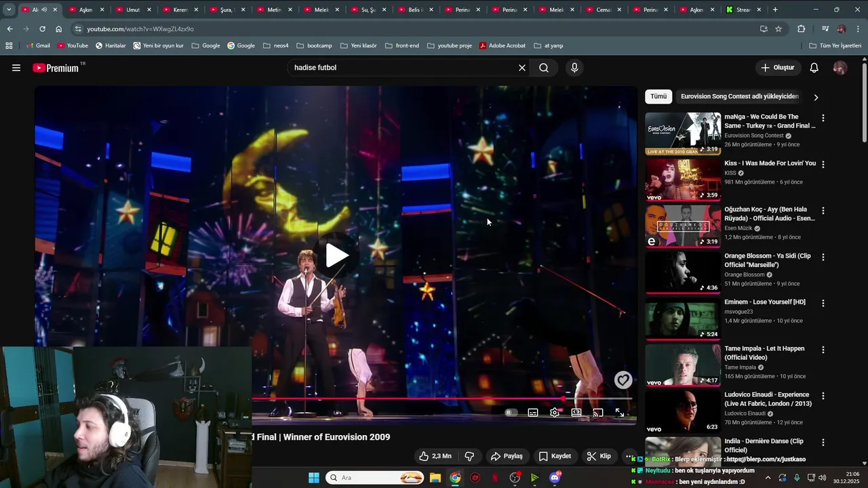Like the video (2,3 Mn)

pyautogui.click(x=435, y=456)
